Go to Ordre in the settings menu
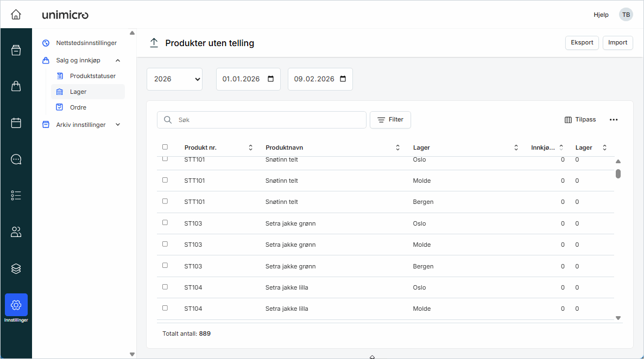 pos(78,107)
